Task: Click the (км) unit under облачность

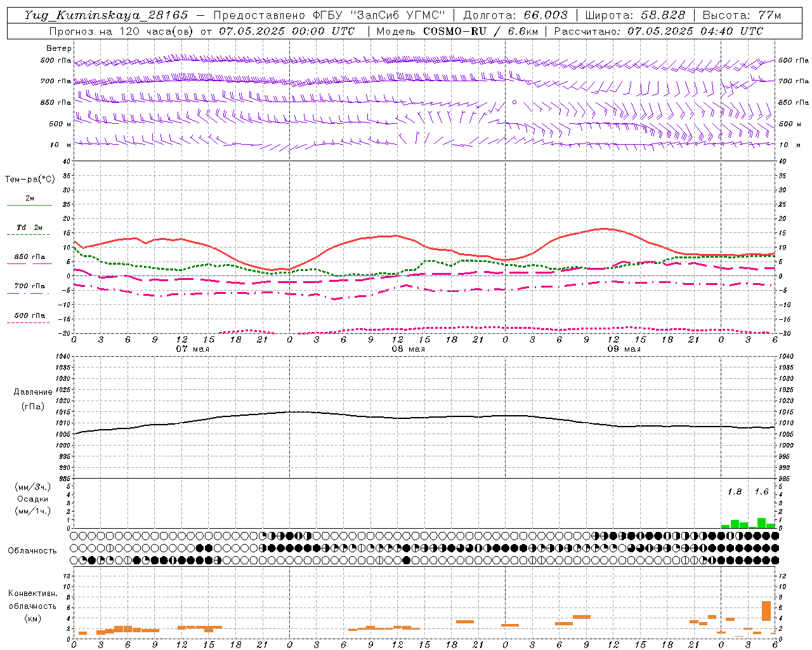Action: point(32,618)
